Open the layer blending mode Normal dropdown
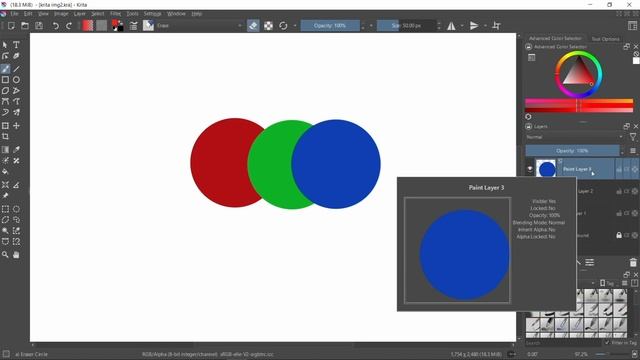Viewport: 640px width, 360px height. tap(574, 137)
